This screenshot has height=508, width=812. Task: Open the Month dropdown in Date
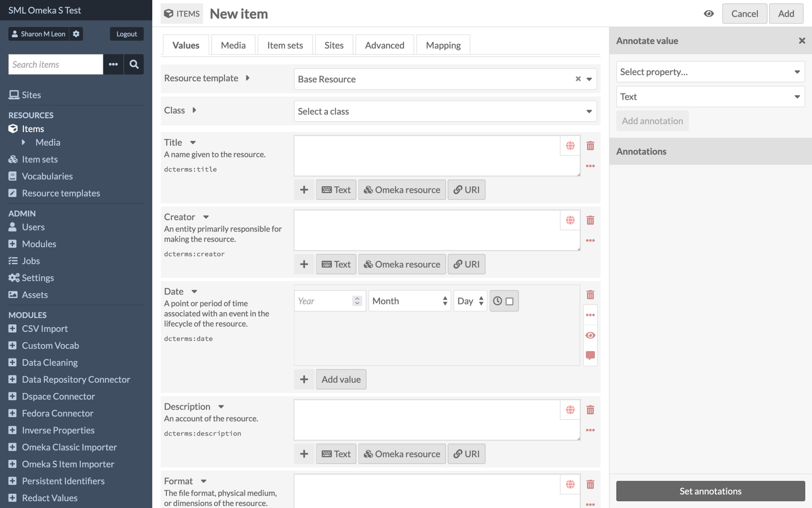coord(409,301)
